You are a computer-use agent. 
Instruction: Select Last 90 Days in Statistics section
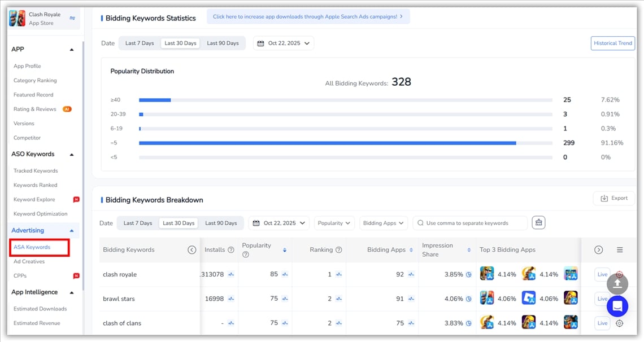click(x=223, y=43)
